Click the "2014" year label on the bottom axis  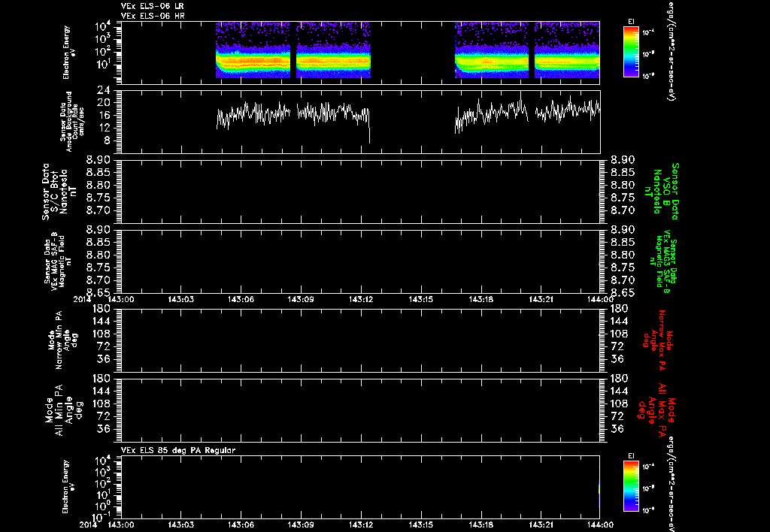(89, 524)
